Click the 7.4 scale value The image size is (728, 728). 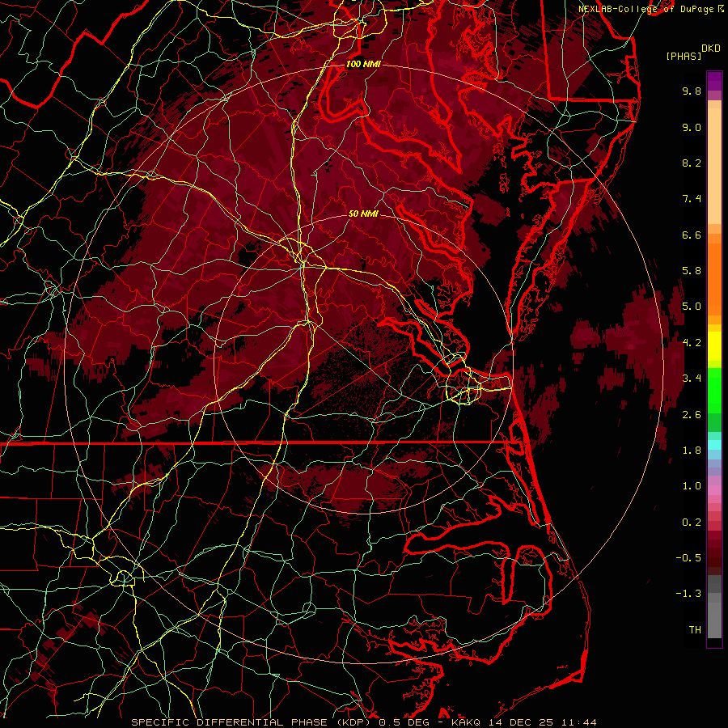point(692,199)
